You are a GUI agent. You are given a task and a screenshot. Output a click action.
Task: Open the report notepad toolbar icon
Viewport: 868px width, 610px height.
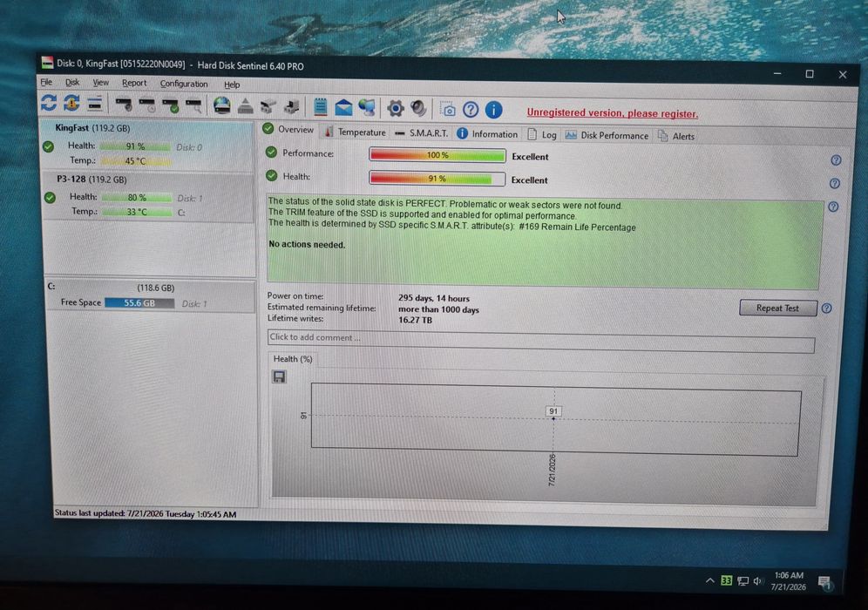point(320,107)
